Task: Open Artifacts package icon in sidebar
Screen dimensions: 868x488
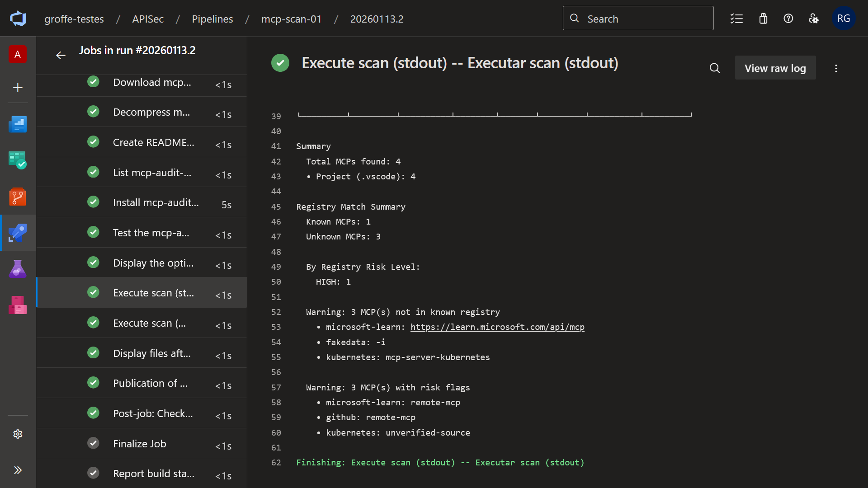Action: [x=18, y=305]
